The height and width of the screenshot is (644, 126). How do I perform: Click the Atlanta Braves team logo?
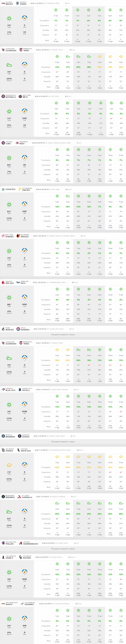(3, 3)
